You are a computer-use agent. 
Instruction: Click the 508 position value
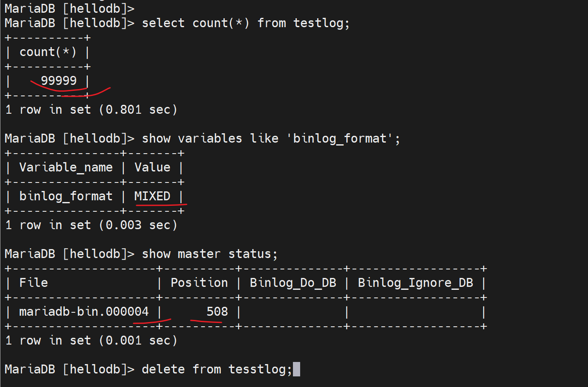(217, 311)
